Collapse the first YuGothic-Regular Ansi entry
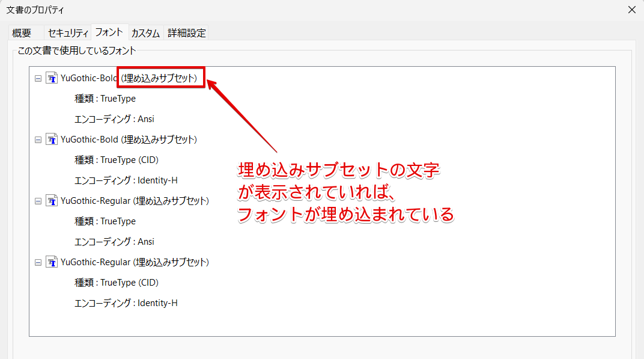The width and height of the screenshot is (644, 359). coord(38,201)
